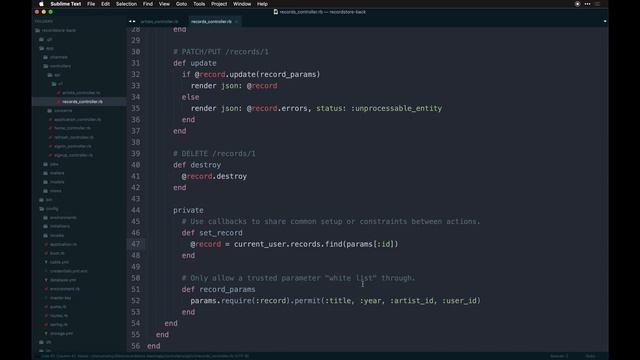The height and width of the screenshot is (360, 640).
Task: Open the Sublime Text application menu
Action: coord(66,4)
